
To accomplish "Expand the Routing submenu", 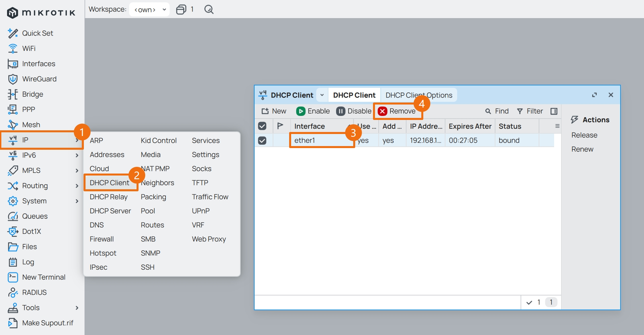I will pos(77,186).
